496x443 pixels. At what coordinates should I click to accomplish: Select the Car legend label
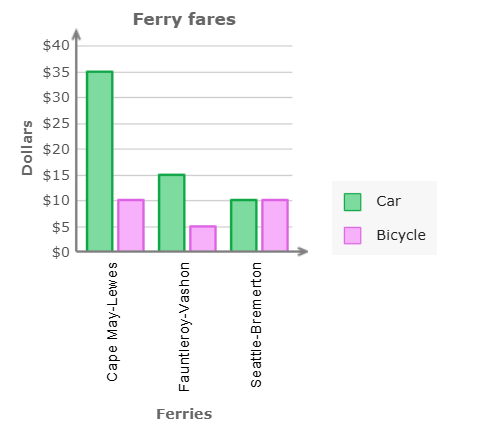tap(388, 201)
